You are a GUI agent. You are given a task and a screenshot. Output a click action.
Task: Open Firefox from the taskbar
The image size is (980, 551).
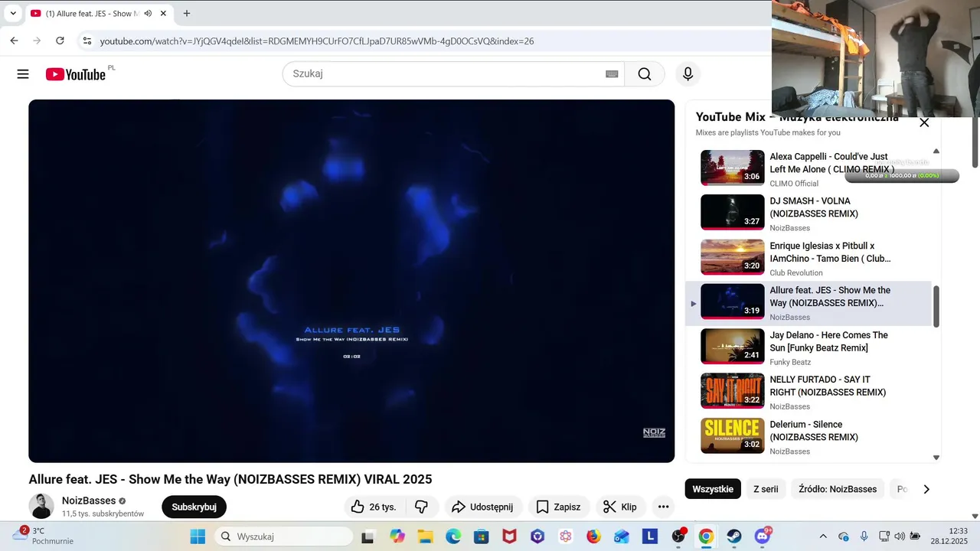click(593, 536)
